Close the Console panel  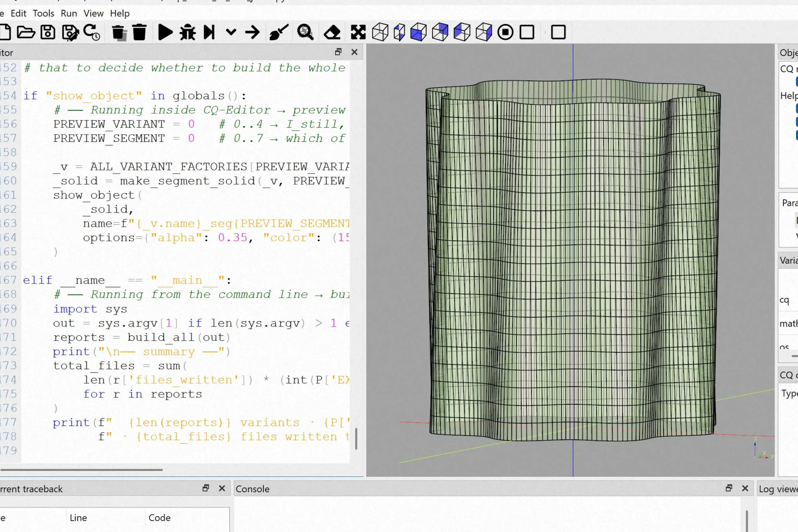pyautogui.click(x=745, y=488)
